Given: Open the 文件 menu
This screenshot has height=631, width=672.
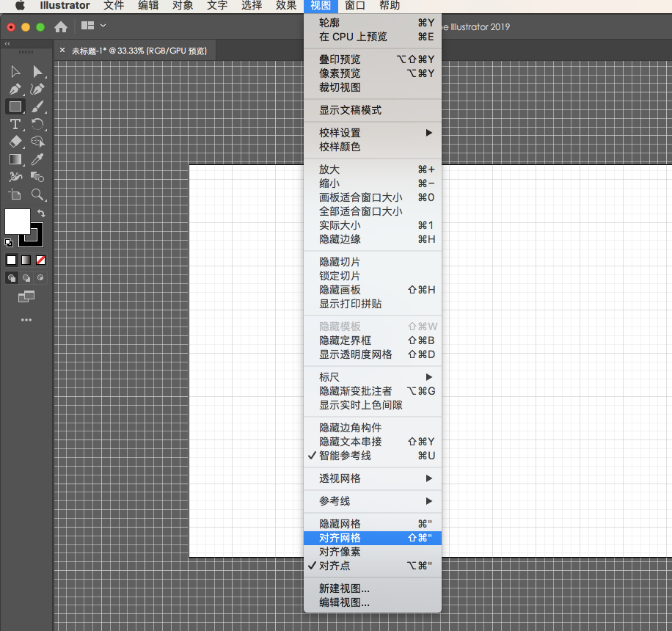Looking at the screenshot, I should tap(114, 6).
